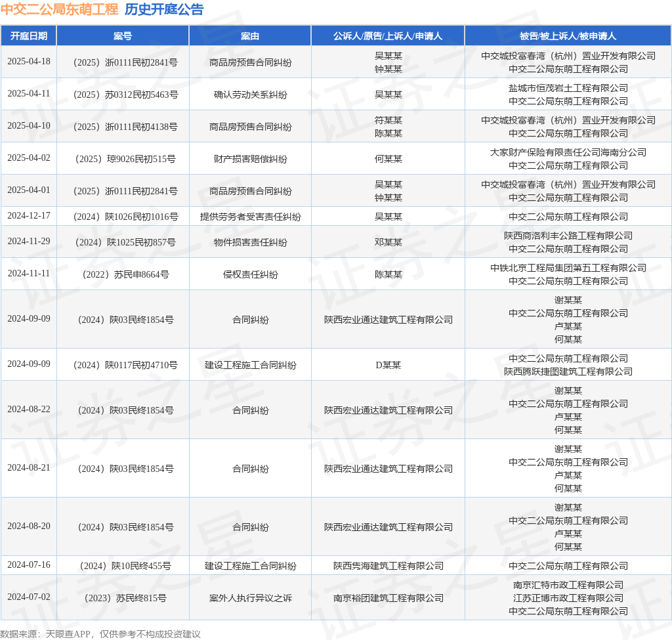Viewport: 672px width, 640px height.
Task: Click the cause 财产损害赔偿纠纷
Action: [250, 159]
